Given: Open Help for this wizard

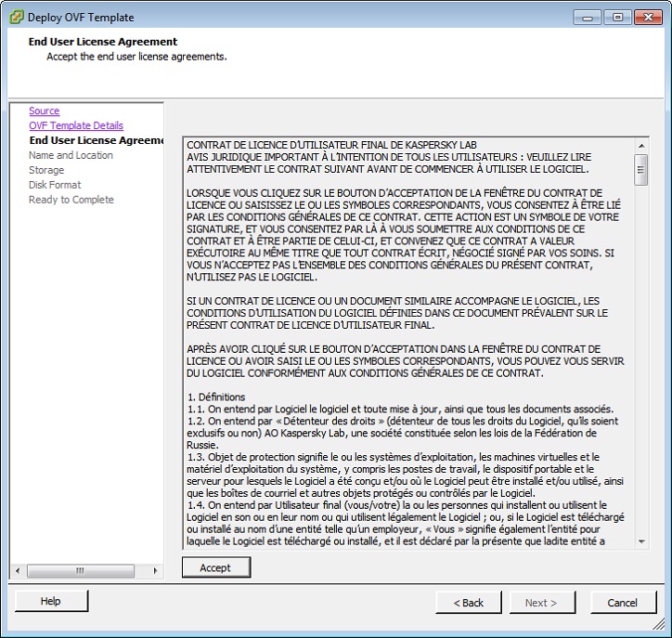Looking at the screenshot, I should 51,601.
